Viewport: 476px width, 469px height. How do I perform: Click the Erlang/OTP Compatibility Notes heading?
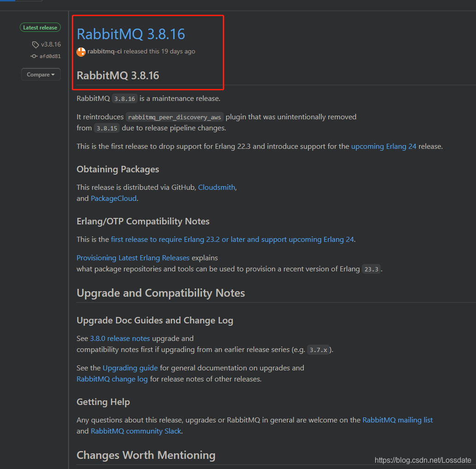tap(143, 221)
